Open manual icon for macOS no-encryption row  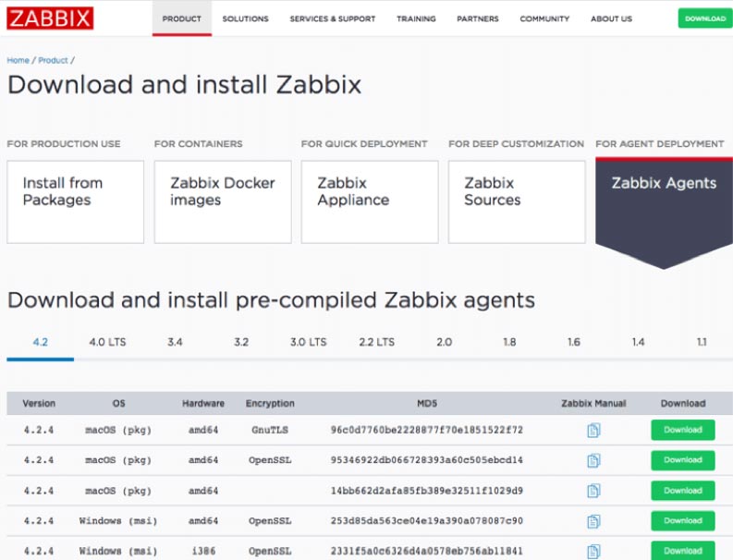coord(593,491)
